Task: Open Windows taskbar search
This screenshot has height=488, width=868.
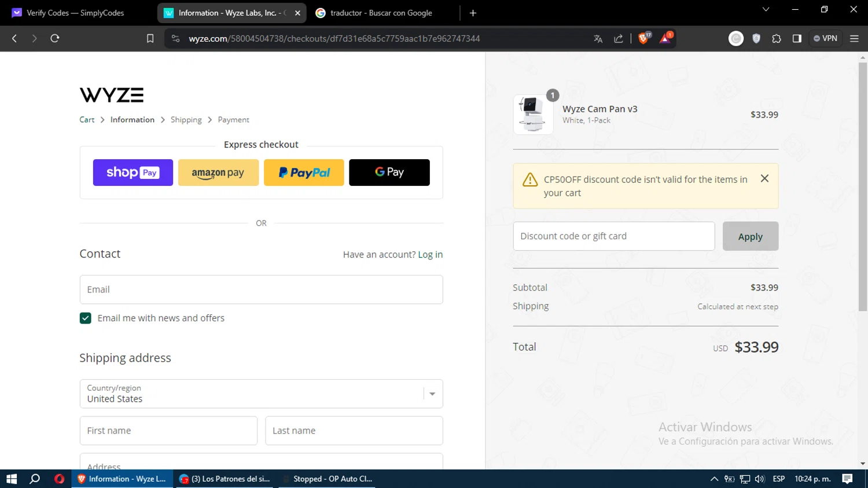Action: (x=35, y=479)
